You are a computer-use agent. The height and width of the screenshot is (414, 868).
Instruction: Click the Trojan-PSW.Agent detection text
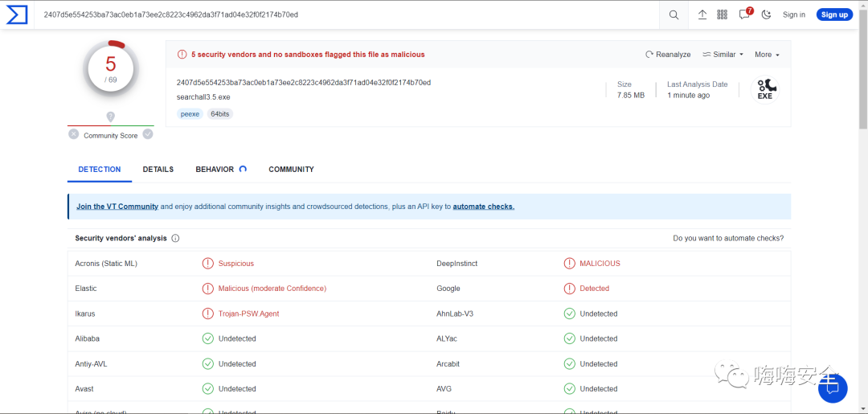(x=248, y=314)
